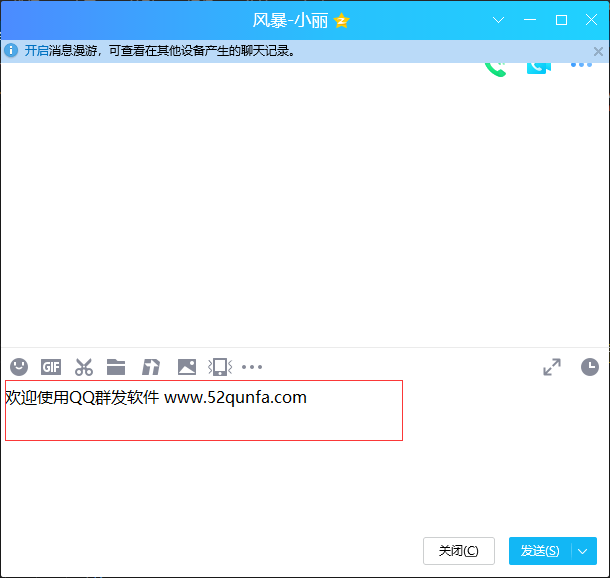Viewport: 610px width, 578px height.
Task: Expand send options dropdown arrow
Action: tap(582, 551)
